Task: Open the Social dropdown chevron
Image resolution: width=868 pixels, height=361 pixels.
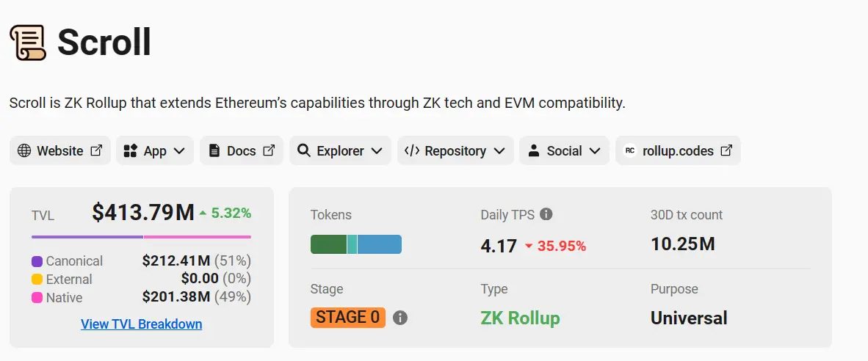Action: click(595, 151)
